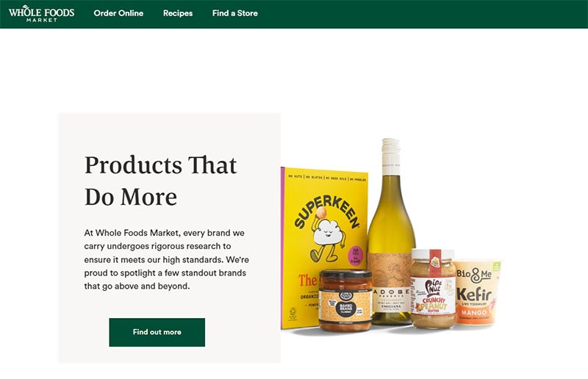Click the Products That Do More heading
Viewport: 588px width, 379px height.
tap(160, 181)
